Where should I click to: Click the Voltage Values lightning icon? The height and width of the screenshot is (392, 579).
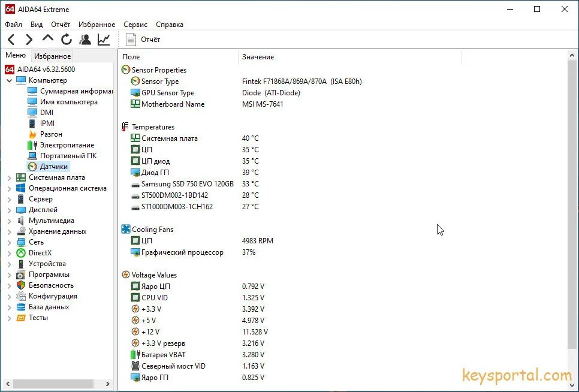pos(126,275)
